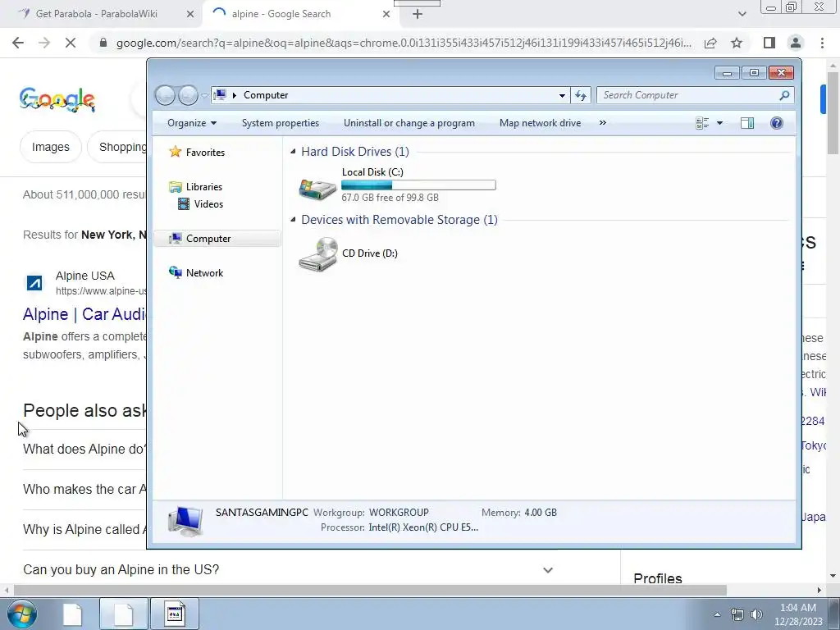Open Chrome's side panel icon
This screenshot has height=630, width=840.
tap(769, 43)
